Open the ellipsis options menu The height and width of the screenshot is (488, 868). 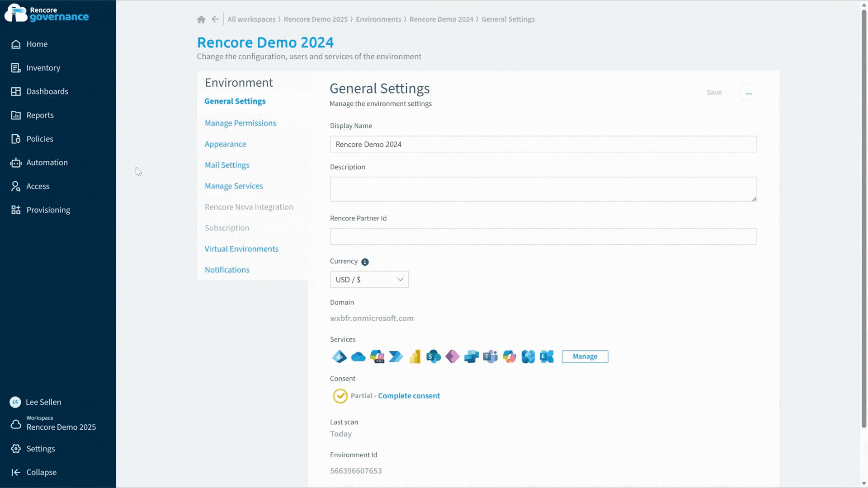[x=749, y=92]
